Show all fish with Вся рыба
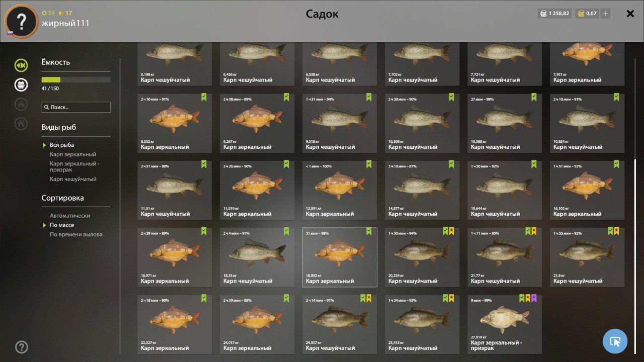The width and height of the screenshot is (644, 362). click(62, 145)
